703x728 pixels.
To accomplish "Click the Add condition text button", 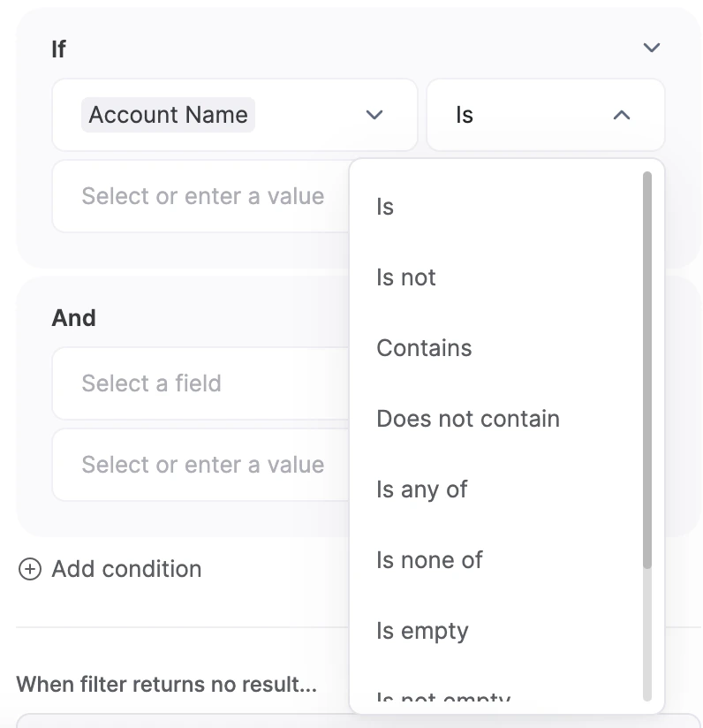I will click(x=126, y=569).
